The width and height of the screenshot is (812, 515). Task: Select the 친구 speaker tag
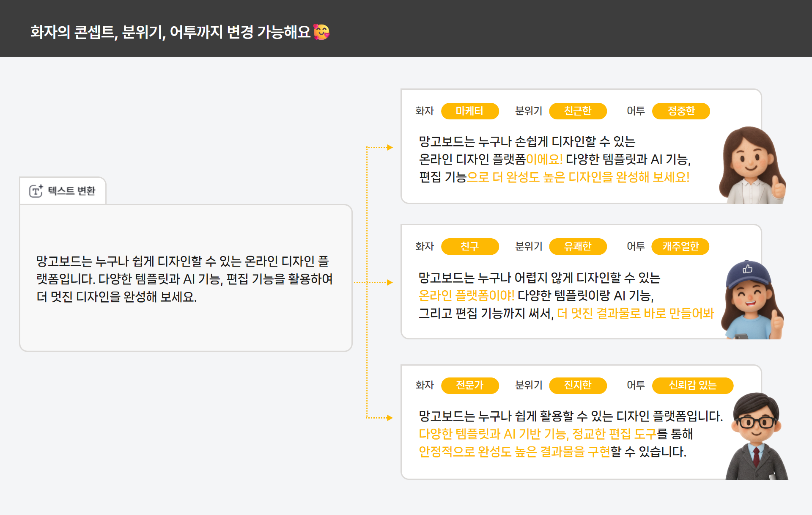470,246
